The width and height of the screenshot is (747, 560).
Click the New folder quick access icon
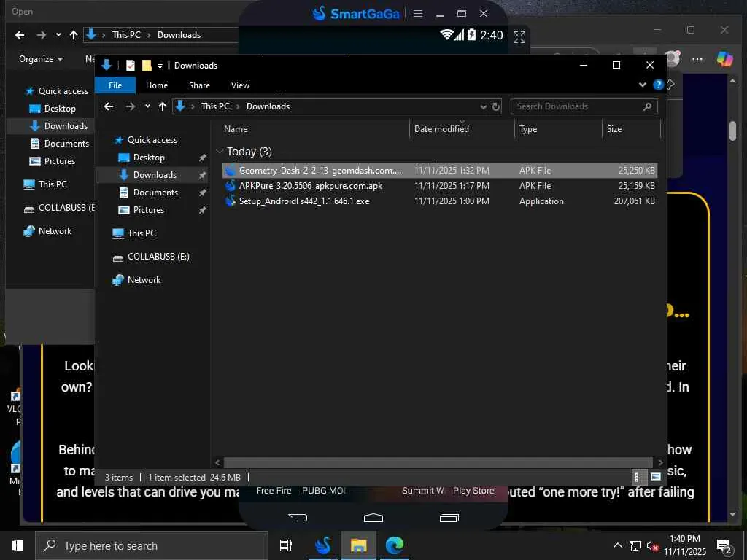pyautogui.click(x=147, y=66)
